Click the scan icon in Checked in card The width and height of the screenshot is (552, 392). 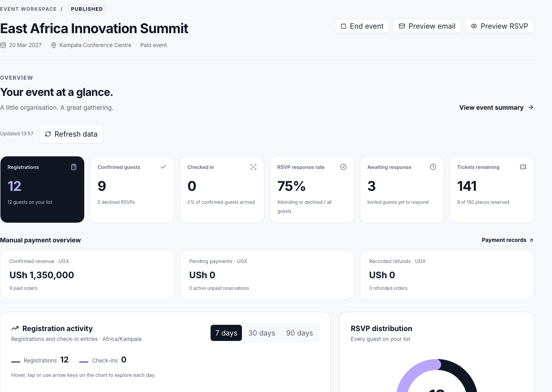[x=253, y=167]
